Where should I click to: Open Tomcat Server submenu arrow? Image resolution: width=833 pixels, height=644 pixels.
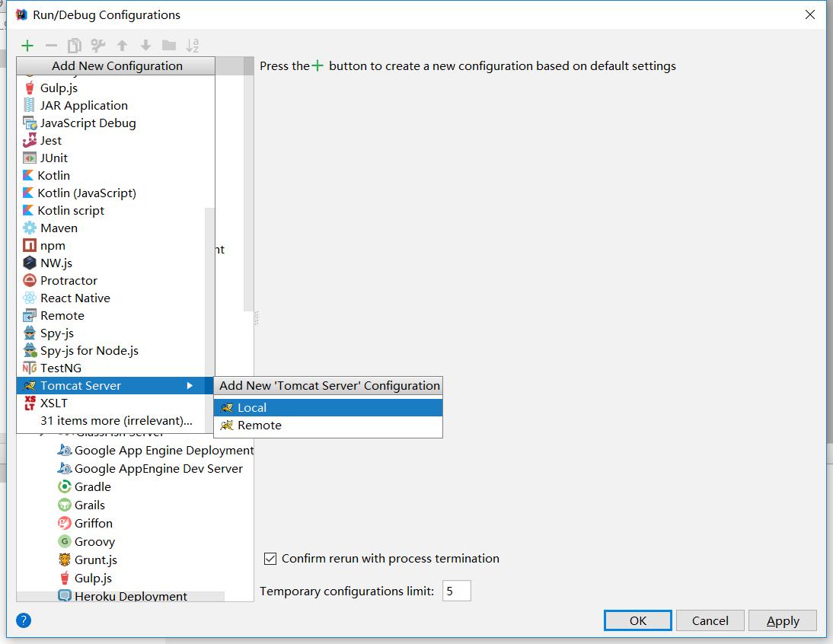pyautogui.click(x=190, y=385)
